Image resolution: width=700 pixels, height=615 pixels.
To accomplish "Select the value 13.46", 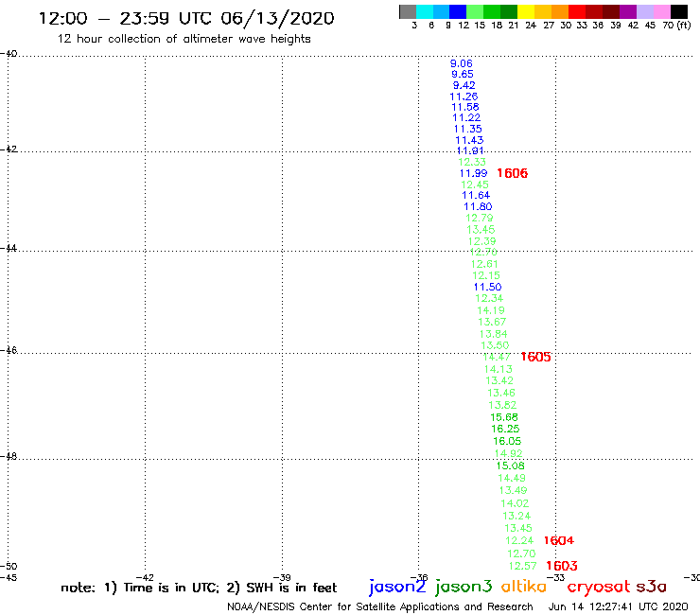I will [501, 393].
